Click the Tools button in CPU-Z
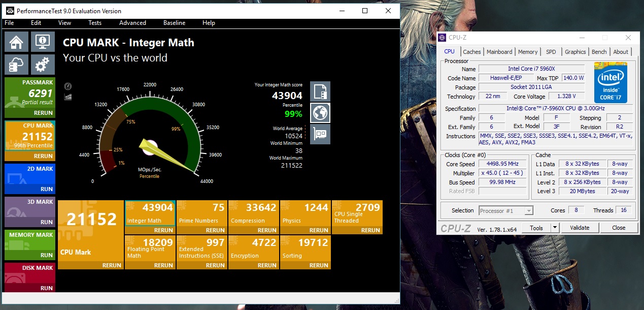 coord(536,228)
